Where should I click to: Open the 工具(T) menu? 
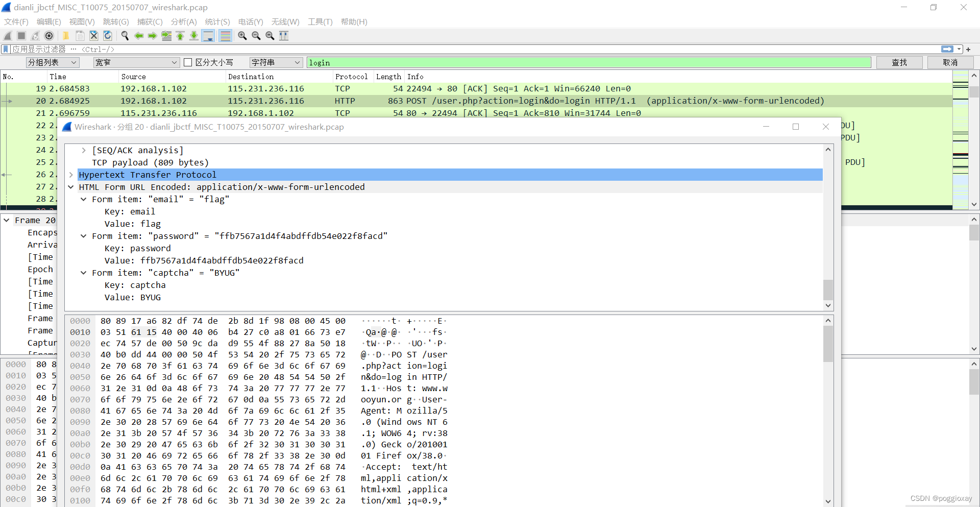(320, 21)
